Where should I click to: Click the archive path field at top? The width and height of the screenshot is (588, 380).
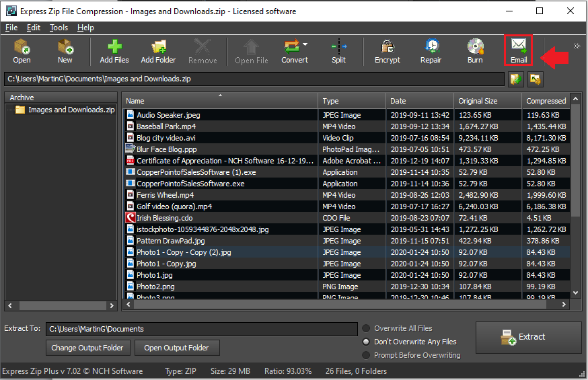coord(254,79)
